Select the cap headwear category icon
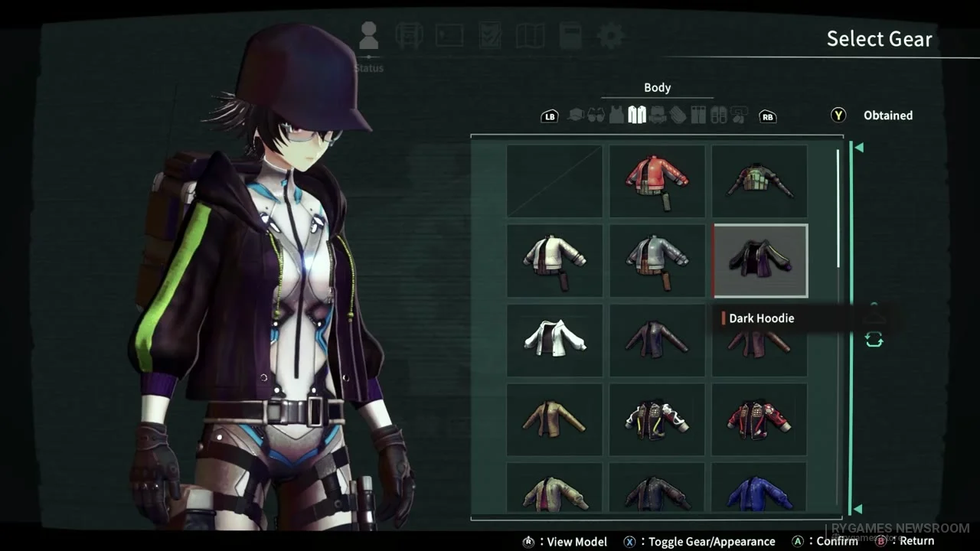This screenshot has width=980, height=551. tap(575, 115)
